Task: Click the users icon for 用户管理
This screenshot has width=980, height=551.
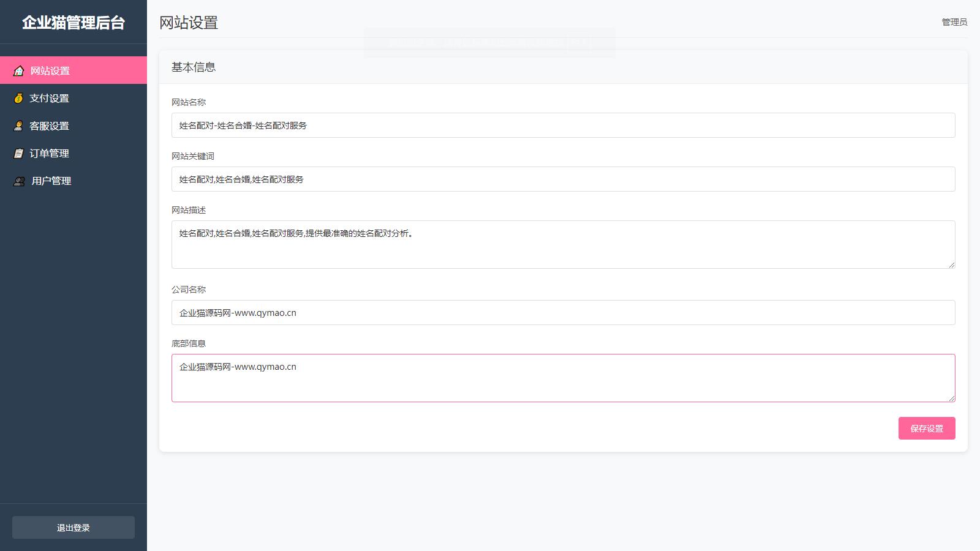Action: tap(20, 181)
